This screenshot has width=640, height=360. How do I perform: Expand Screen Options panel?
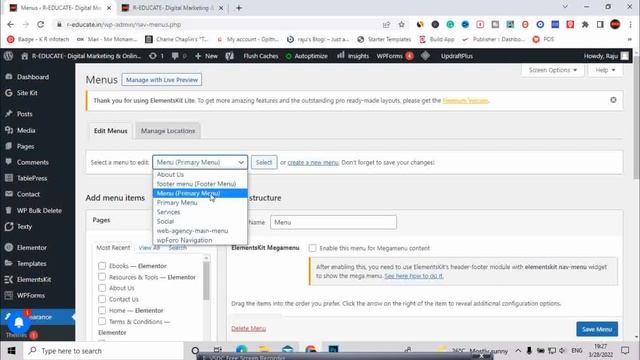553,70
